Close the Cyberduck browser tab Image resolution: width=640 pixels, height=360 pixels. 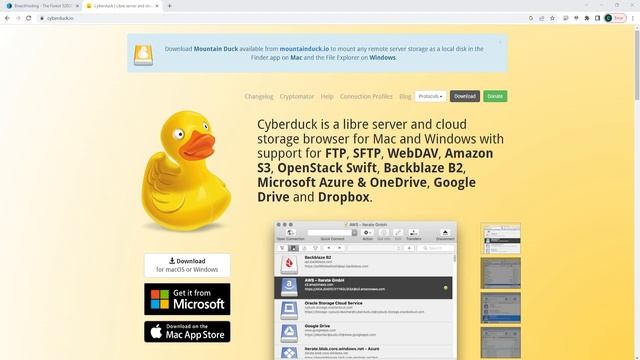point(157,6)
